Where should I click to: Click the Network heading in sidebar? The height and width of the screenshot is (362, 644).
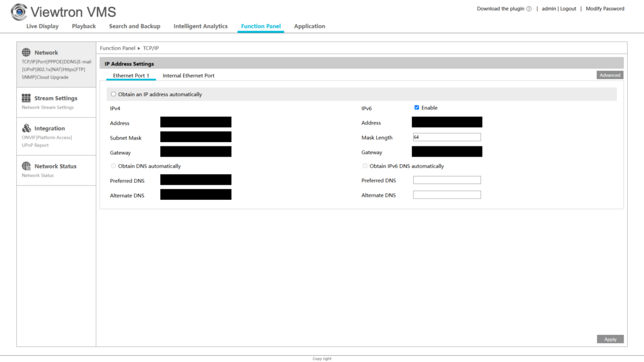tap(47, 53)
